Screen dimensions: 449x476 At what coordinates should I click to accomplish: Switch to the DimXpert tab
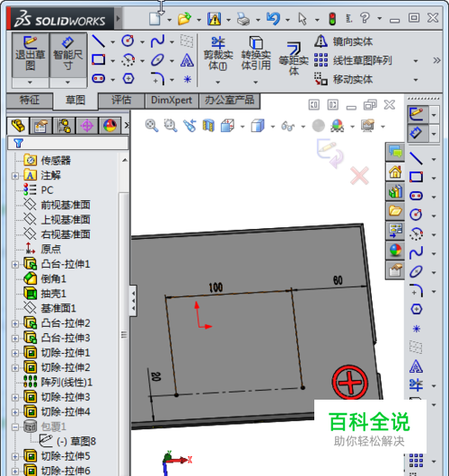[172, 101]
